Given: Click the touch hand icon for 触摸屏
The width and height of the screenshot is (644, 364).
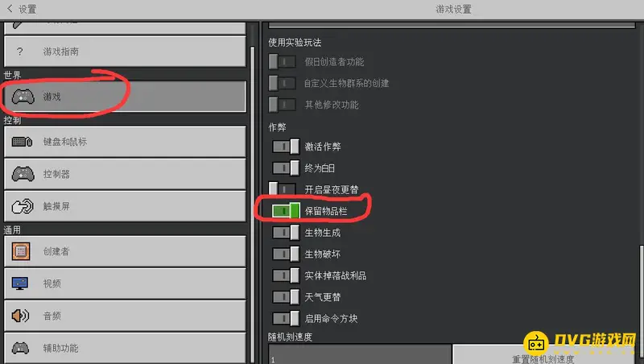Looking at the screenshot, I should tap(23, 206).
